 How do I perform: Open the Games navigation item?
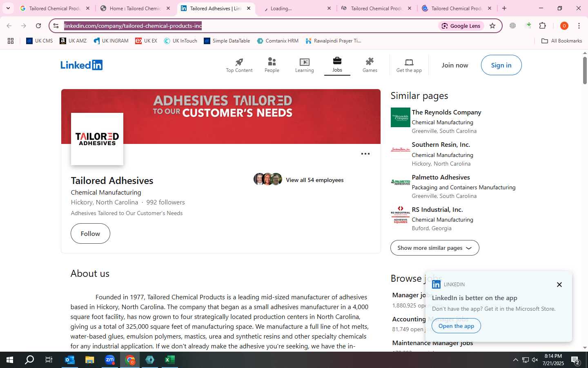click(370, 65)
